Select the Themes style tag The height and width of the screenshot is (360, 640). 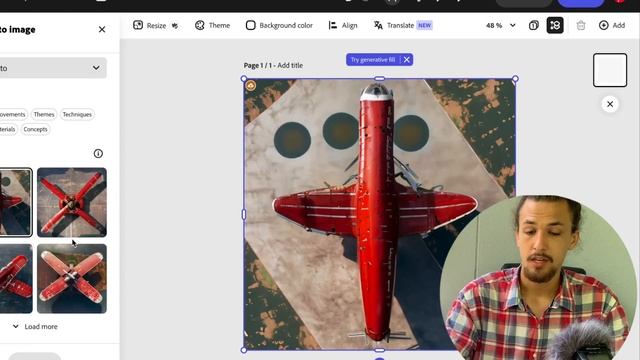[44, 114]
